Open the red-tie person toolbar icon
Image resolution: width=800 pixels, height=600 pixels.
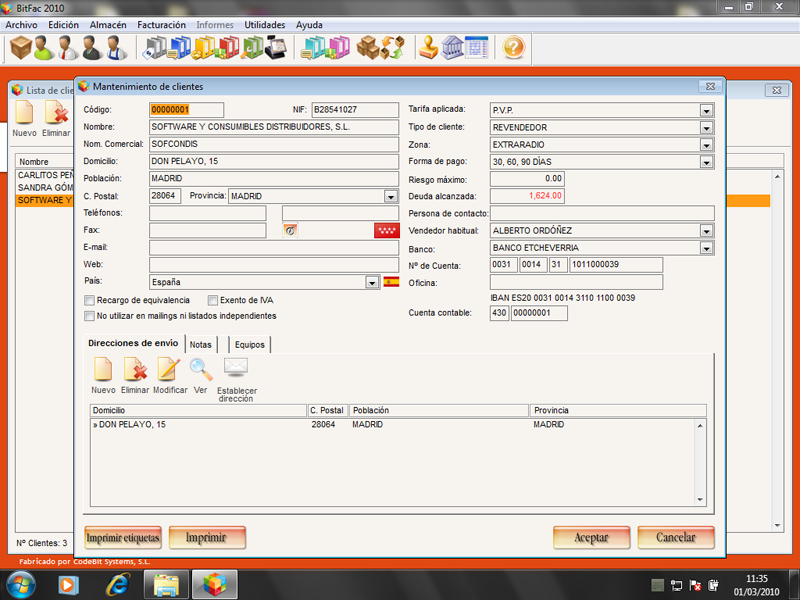click(67, 47)
